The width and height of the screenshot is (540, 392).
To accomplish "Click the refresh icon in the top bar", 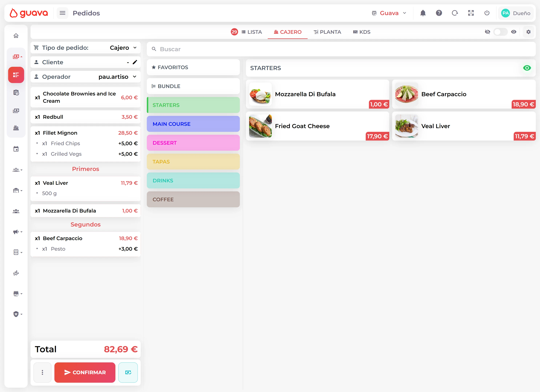I will [x=455, y=13].
